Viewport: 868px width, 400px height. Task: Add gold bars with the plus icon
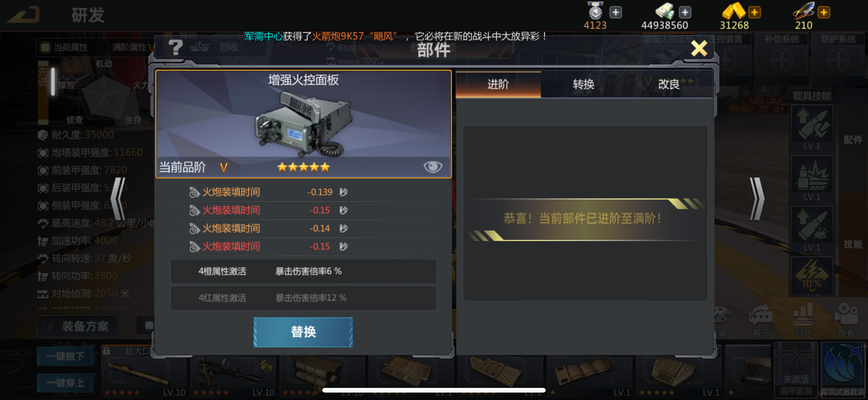pos(754,12)
